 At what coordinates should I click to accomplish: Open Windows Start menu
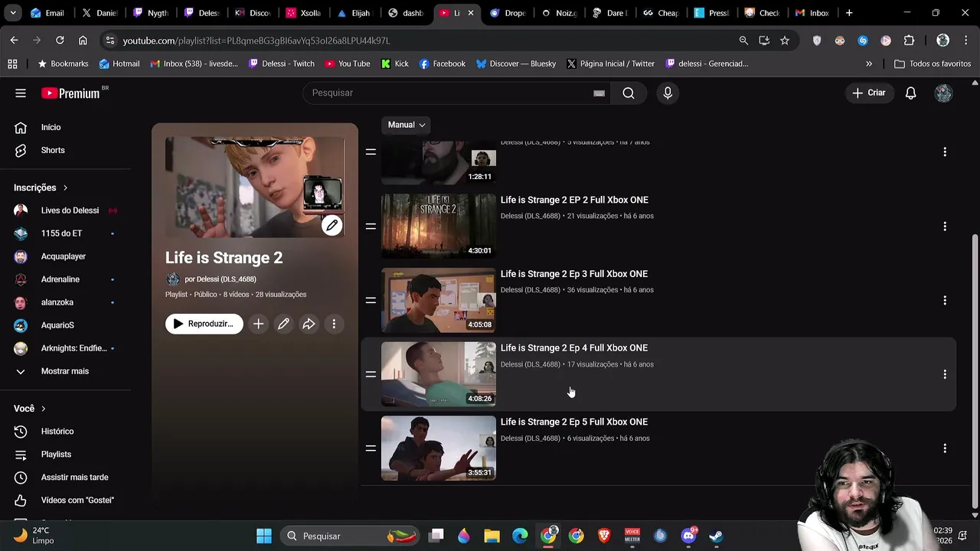point(264,536)
